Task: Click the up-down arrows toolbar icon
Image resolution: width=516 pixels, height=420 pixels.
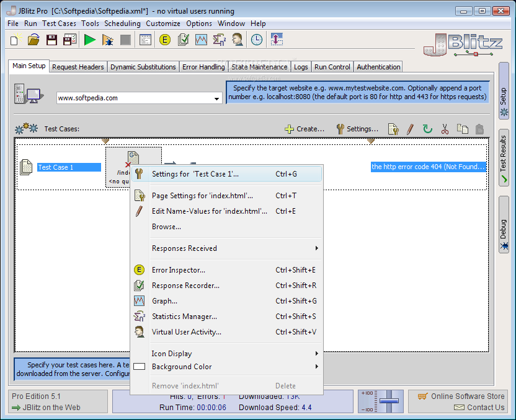Action: pyautogui.click(x=277, y=40)
